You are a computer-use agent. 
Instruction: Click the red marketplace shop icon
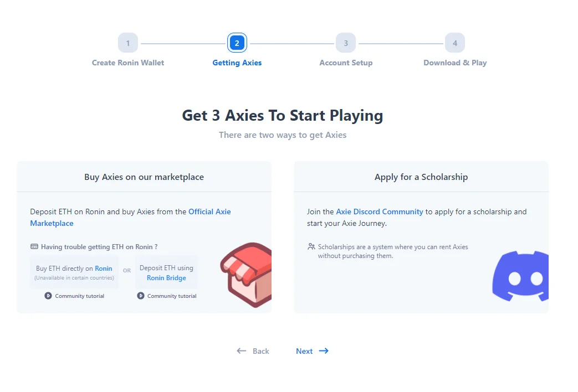(x=246, y=275)
